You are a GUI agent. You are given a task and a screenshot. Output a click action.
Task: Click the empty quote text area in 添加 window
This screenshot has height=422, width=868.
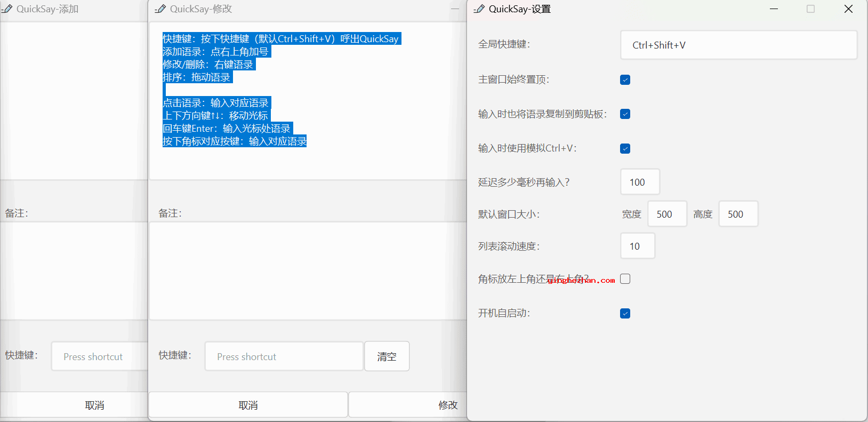[74, 101]
